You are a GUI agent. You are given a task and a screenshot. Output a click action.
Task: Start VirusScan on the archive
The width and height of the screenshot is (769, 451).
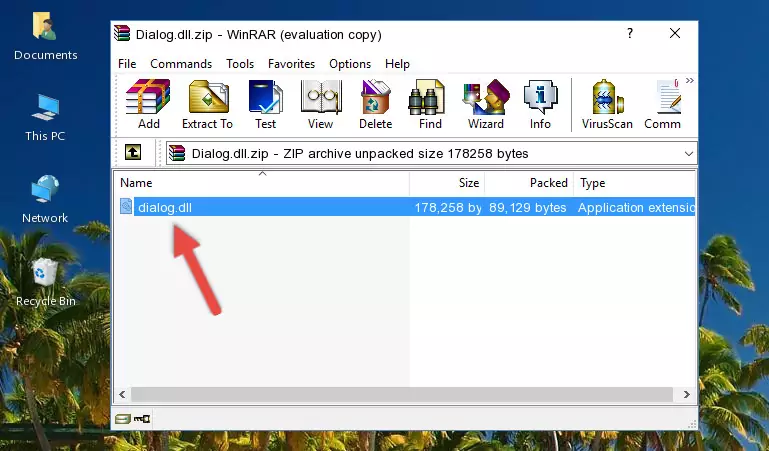tap(607, 104)
